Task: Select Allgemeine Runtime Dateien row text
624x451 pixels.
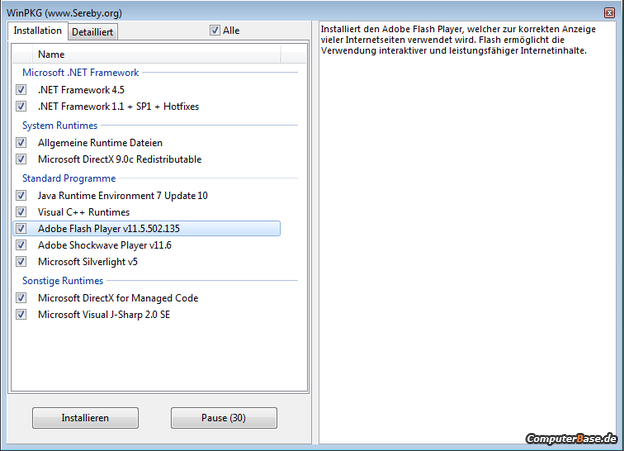Action: (x=100, y=143)
